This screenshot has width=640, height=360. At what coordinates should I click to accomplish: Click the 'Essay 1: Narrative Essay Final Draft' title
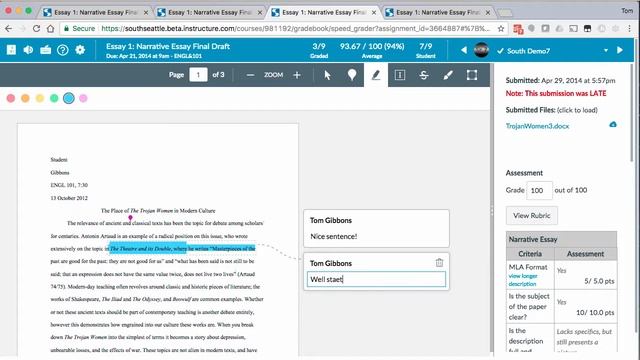coord(168,47)
